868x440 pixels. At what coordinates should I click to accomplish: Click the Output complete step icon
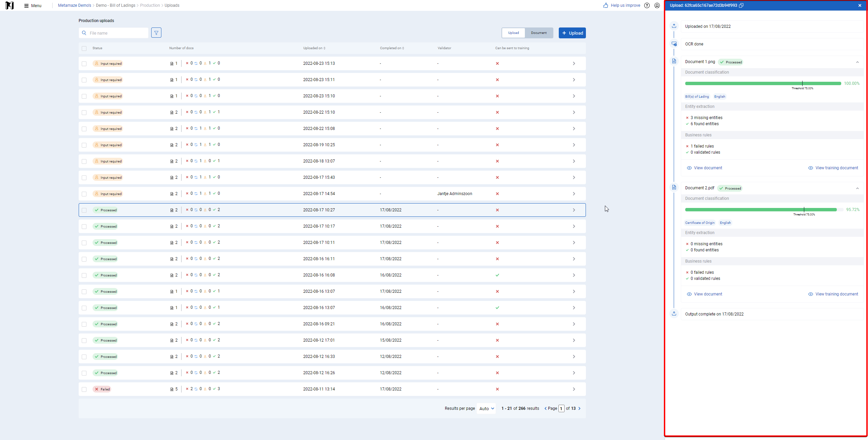tap(674, 314)
